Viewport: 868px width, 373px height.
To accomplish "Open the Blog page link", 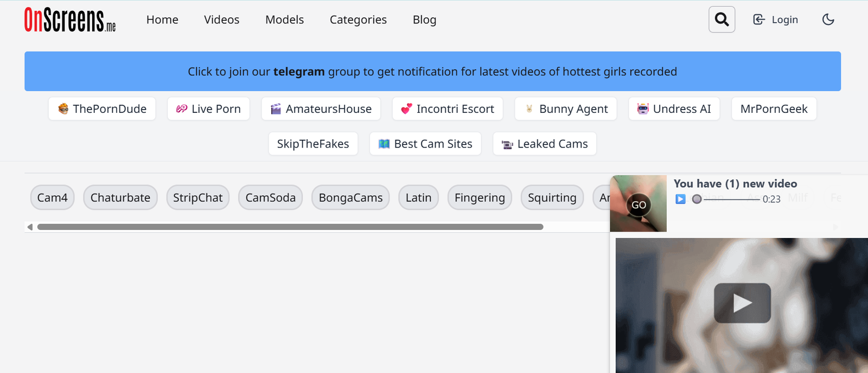I will tap(424, 20).
